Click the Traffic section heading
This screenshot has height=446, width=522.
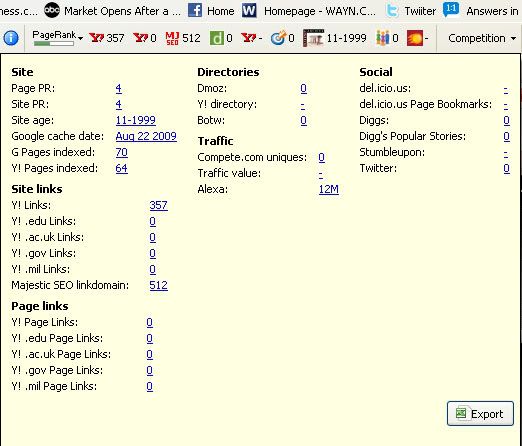pyautogui.click(x=215, y=141)
